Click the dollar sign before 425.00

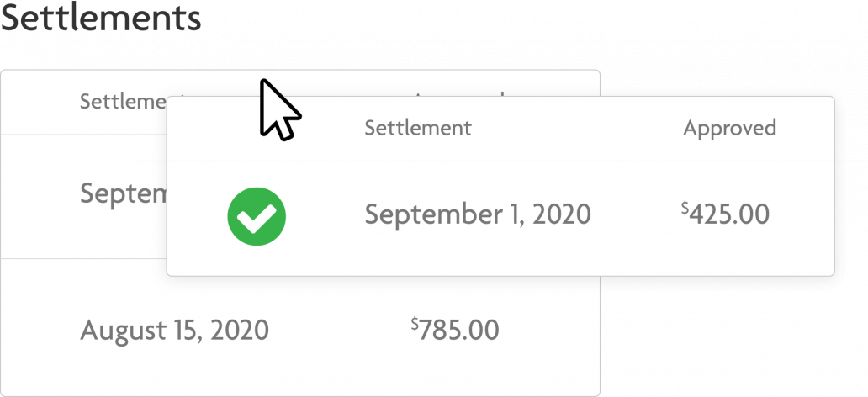(685, 208)
